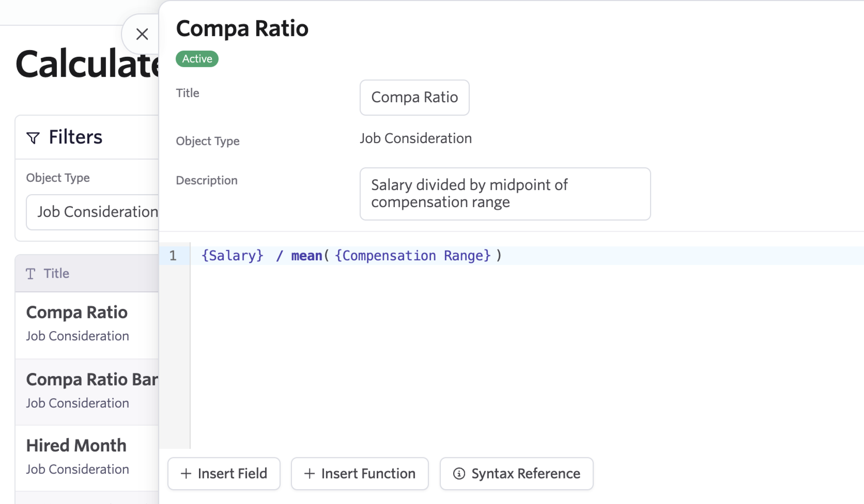This screenshot has width=864, height=504.
Task: Click the Insert Field button
Action: pos(224,474)
